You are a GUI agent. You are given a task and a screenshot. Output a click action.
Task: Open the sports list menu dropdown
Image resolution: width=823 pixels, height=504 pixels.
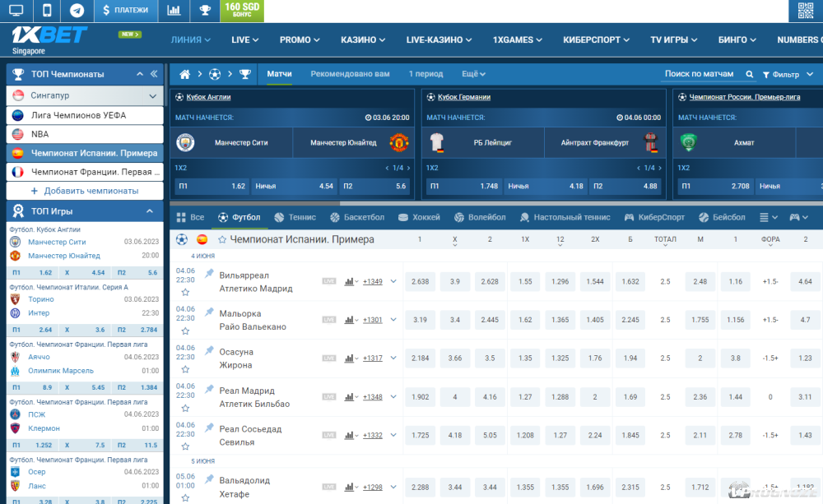pos(769,217)
